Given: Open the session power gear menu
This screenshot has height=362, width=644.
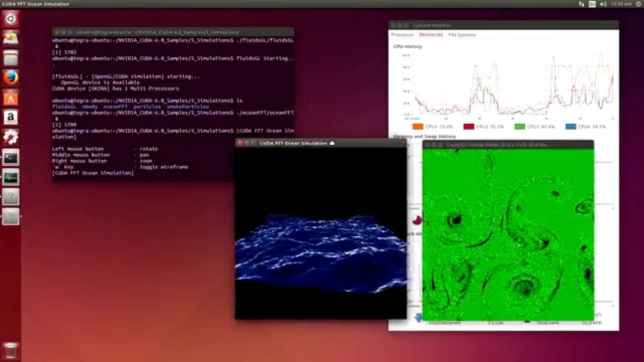Looking at the screenshot, I should (x=637, y=4).
